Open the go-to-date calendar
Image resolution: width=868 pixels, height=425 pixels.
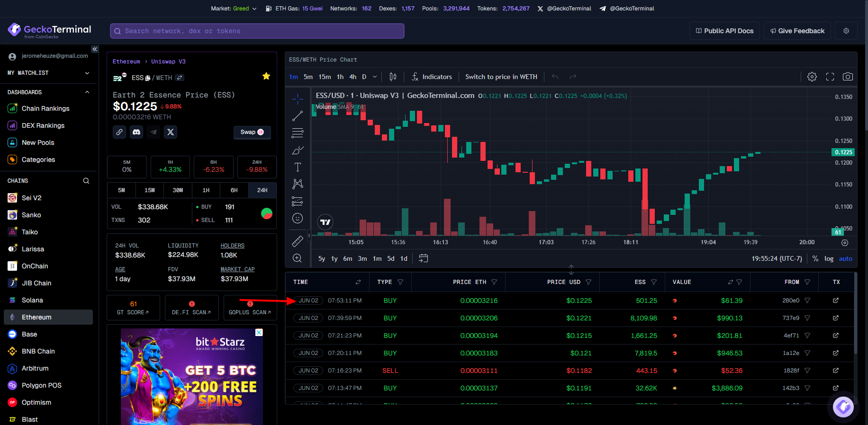pyautogui.click(x=424, y=258)
